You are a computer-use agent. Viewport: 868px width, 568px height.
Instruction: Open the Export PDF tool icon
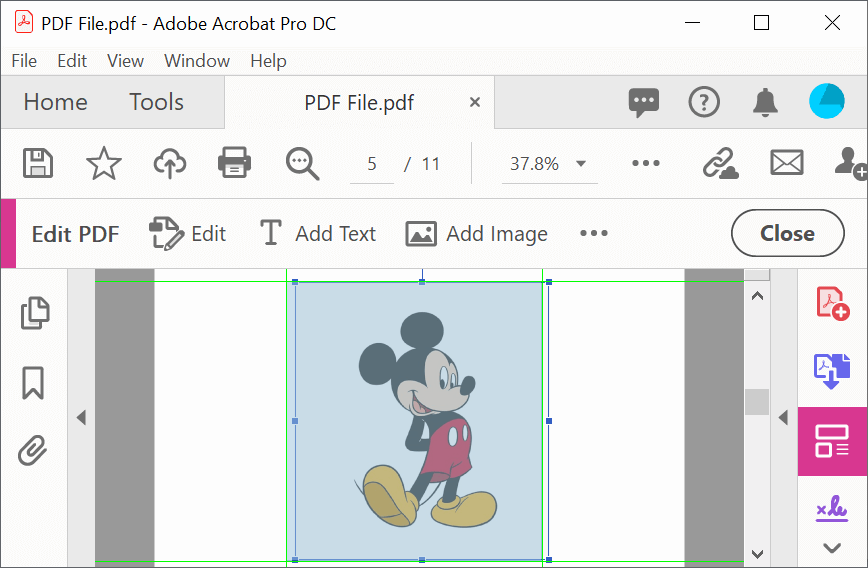click(831, 371)
